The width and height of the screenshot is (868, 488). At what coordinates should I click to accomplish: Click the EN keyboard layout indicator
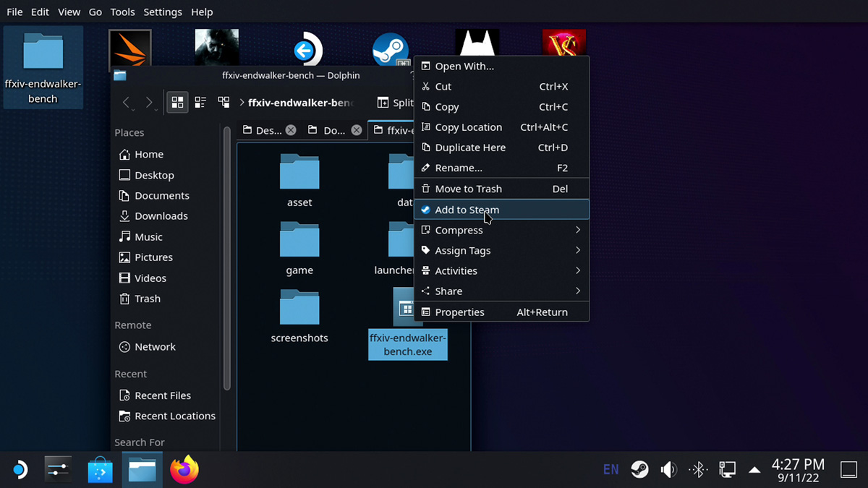click(x=611, y=470)
